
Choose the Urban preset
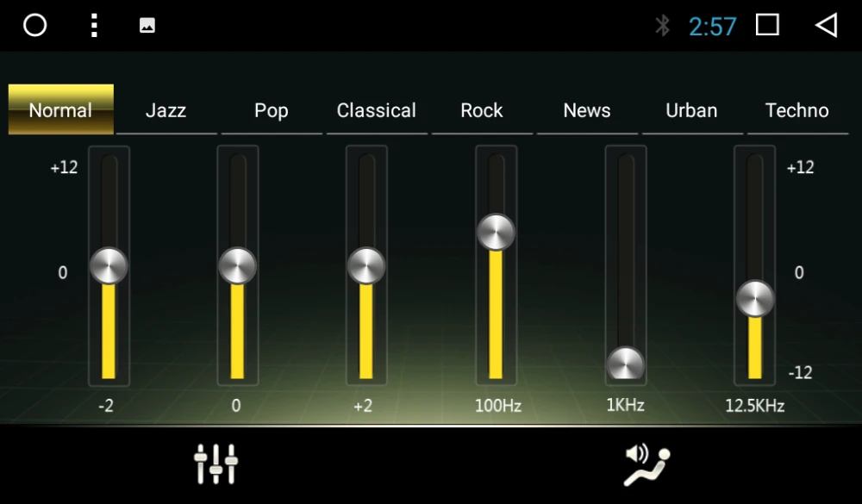click(692, 110)
